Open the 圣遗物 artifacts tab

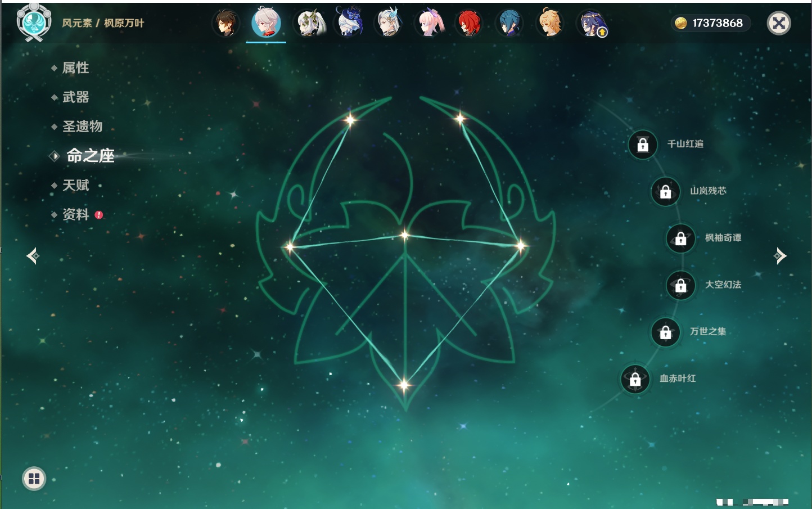tap(82, 127)
